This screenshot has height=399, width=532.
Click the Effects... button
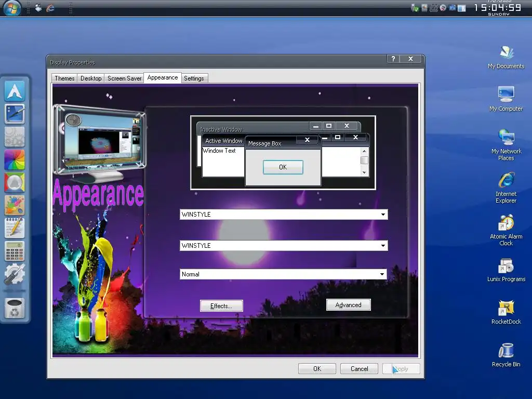coord(221,305)
